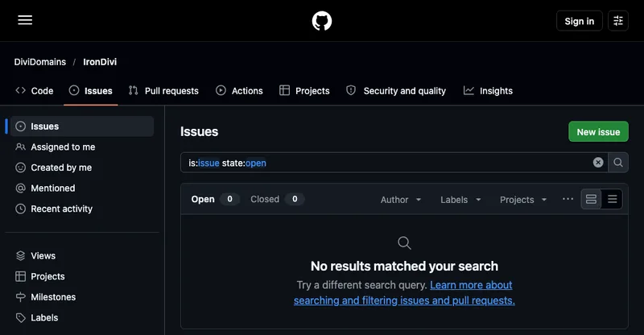The height and width of the screenshot is (335, 644).
Task: Click the Pull requests branch icon
Action: point(133,90)
